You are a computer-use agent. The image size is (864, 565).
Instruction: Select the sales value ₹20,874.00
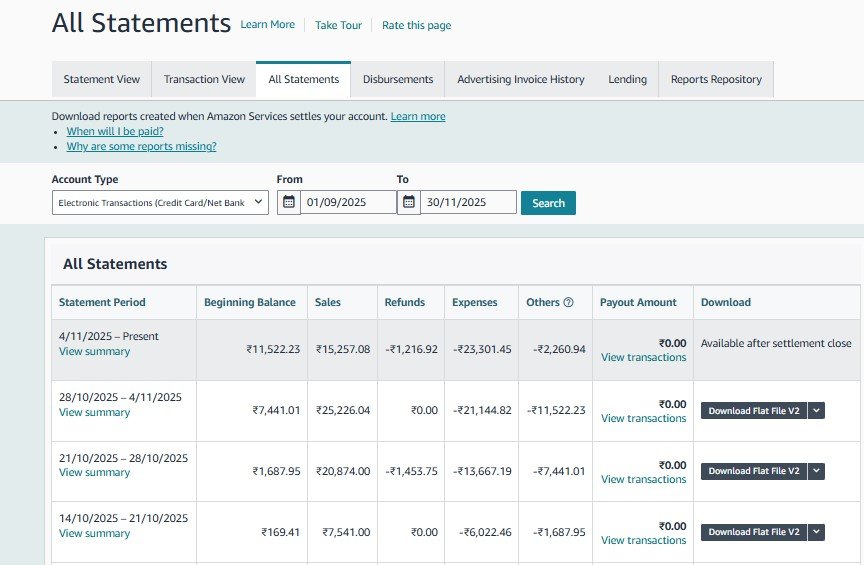[343, 471]
